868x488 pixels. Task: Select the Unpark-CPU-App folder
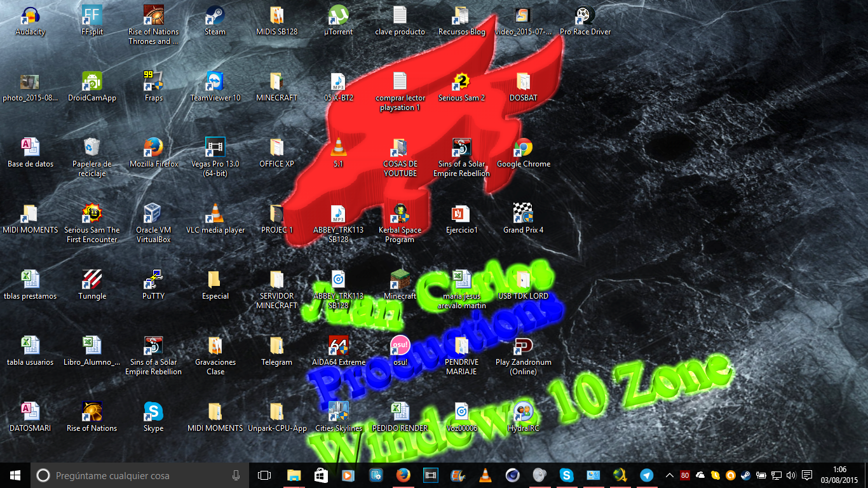pos(276,417)
